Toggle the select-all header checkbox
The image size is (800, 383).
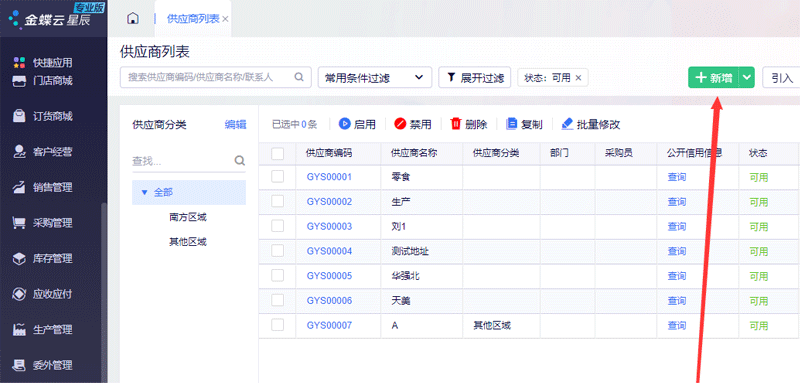point(278,153)
